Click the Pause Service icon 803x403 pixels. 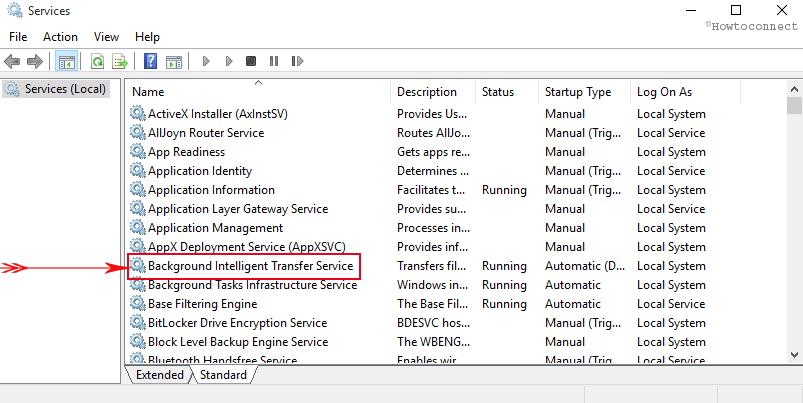coord(274,61)
